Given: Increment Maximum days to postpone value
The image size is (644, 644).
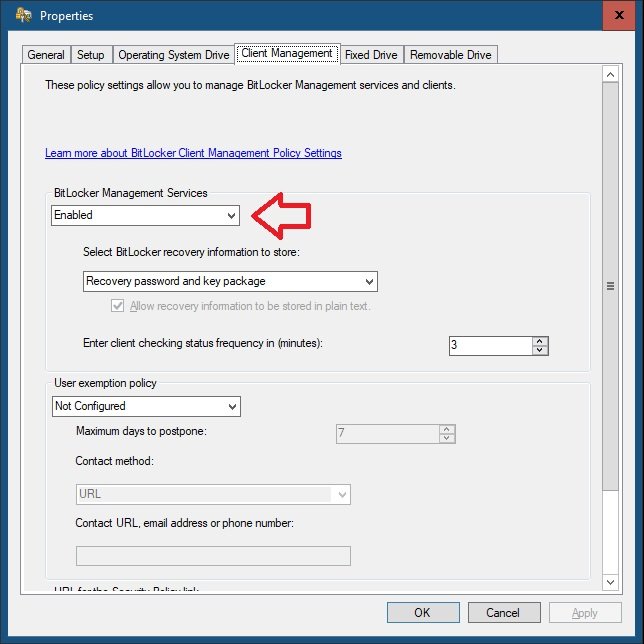Looking at the screenshot, I should point(447,429).
